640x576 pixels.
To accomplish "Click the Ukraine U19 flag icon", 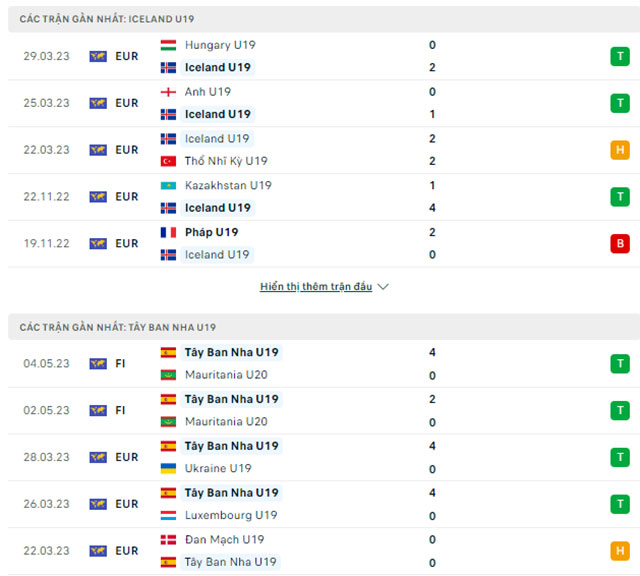I will click(168, 468).
